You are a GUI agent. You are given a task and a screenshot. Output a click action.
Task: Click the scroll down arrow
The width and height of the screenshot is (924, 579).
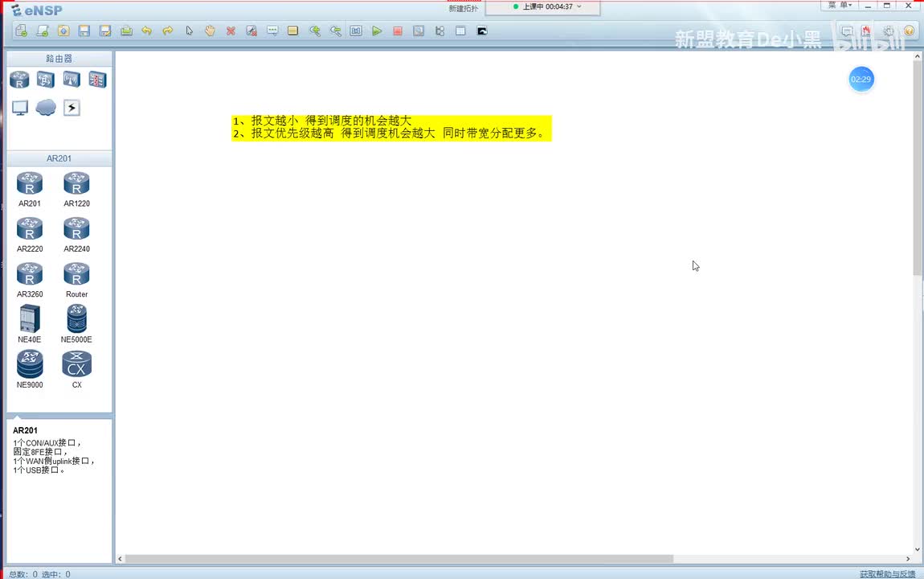(x=917, y=549)
